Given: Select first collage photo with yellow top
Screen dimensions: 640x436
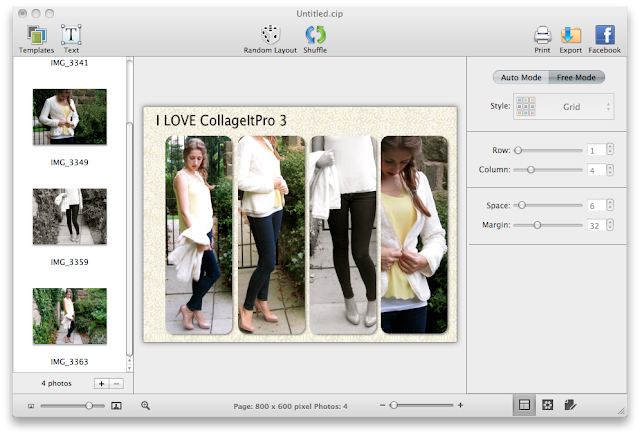Looking at the screenshot, I should click(199, 235).
